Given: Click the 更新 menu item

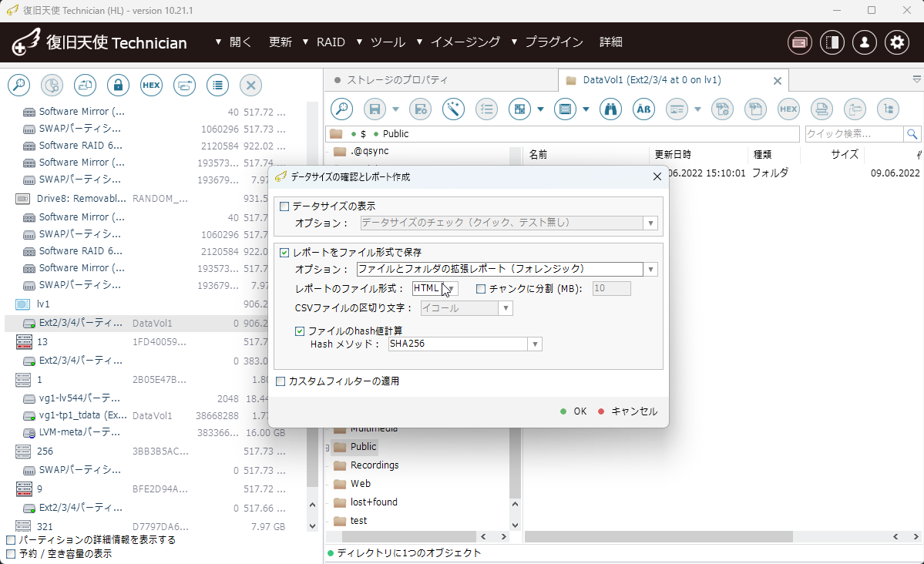Looking at the screenshot, I should tap(281, 42).
